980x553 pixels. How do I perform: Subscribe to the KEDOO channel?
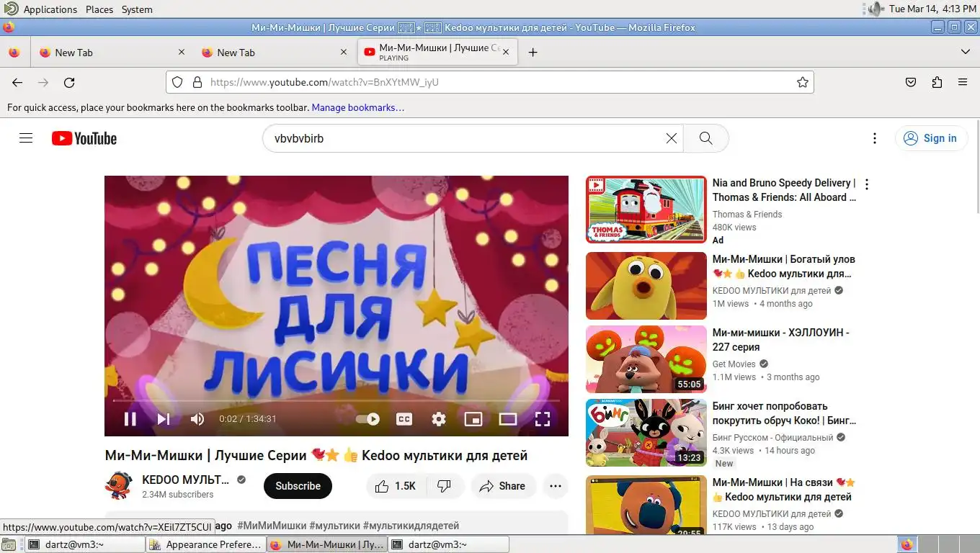[298, 486]
